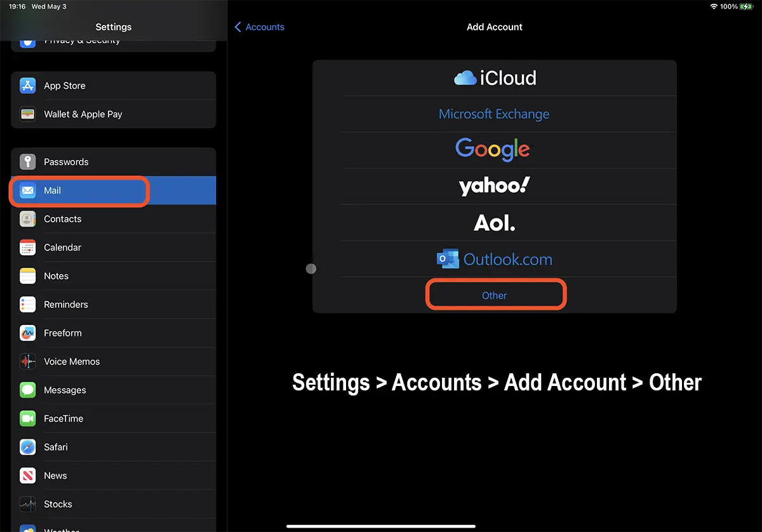Tap the FaceTime icon
The width and height of the screenshot is (762, 532).
27,419
